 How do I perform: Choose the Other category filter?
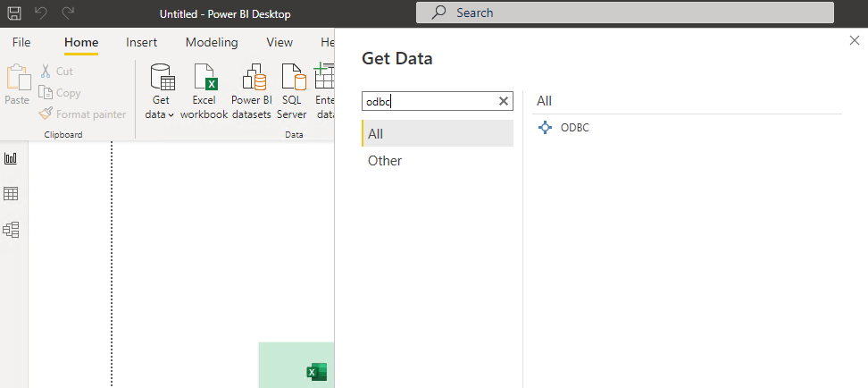pyautogui.click(x=385, y=161)
